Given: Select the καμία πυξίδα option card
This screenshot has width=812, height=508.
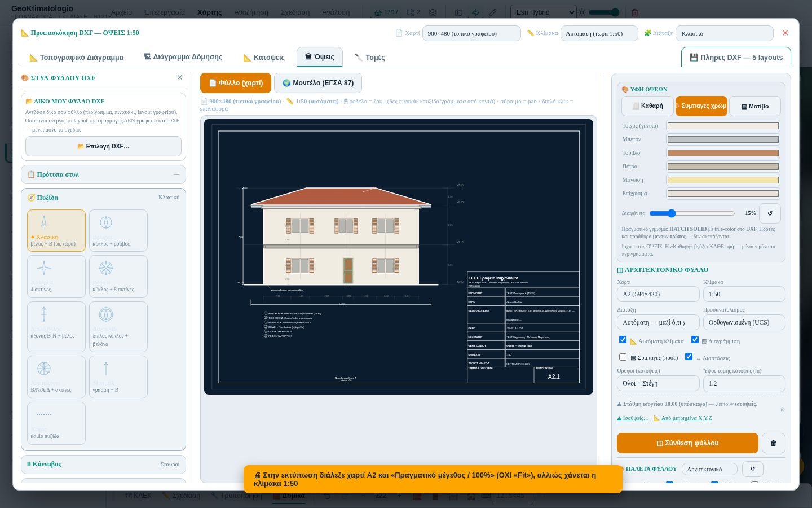Looking at the screenshot, I should point(56,423).
